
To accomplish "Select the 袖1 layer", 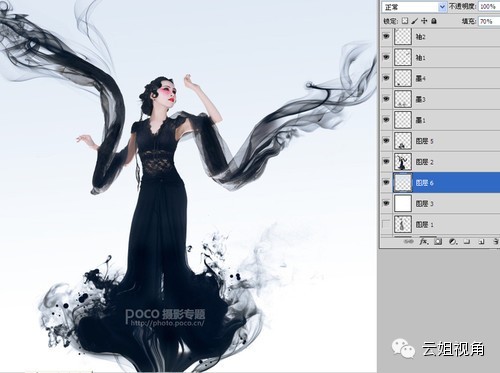I will pos(440,57).
